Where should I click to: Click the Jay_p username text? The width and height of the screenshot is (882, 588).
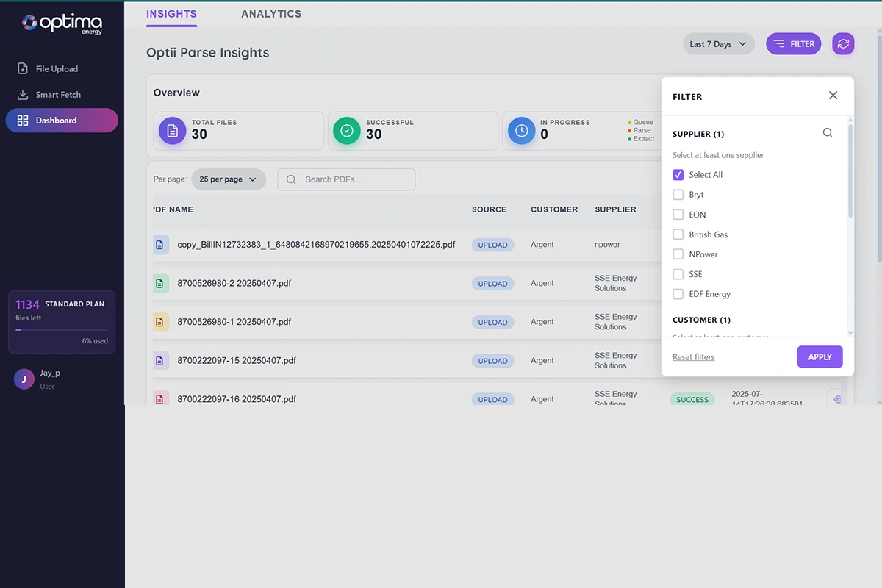pyautogui.click(x=50, y=373)
